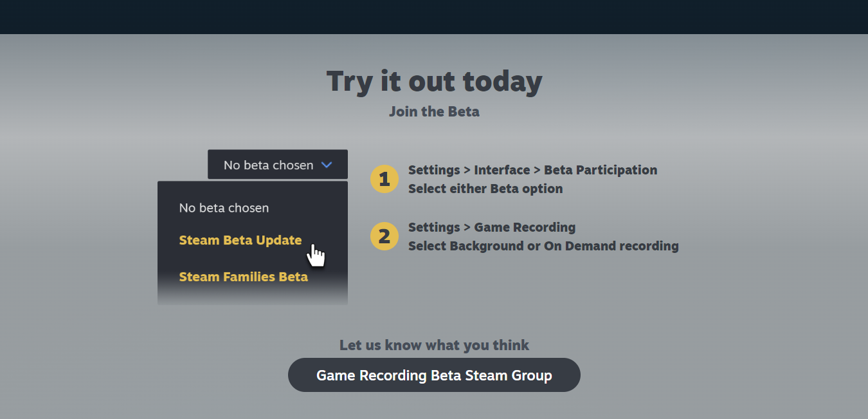Click the word "Interface" in step one
Image resolution: width=868 pixels, height=419 pixels.
500,170
